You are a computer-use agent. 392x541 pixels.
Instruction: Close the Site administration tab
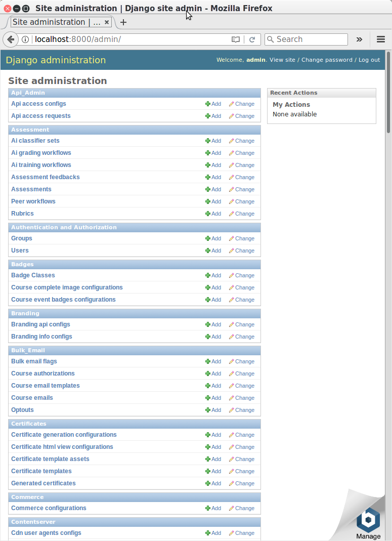[107, 22]
